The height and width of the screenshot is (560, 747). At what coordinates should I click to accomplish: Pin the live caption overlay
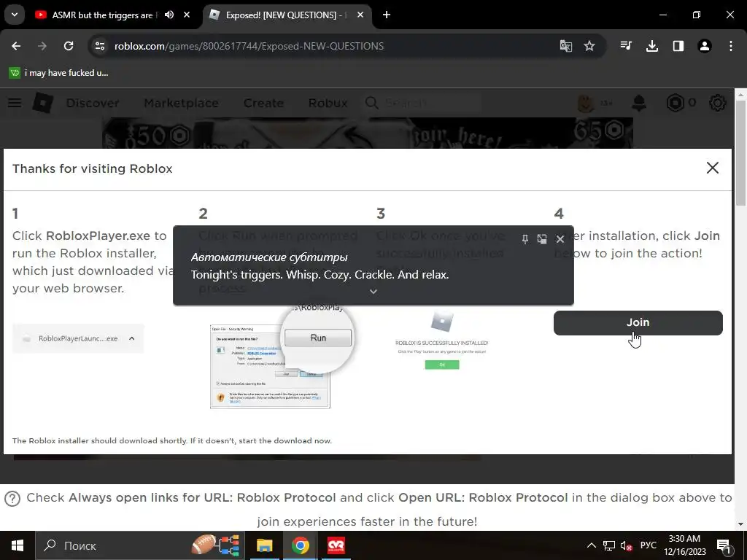525,239
